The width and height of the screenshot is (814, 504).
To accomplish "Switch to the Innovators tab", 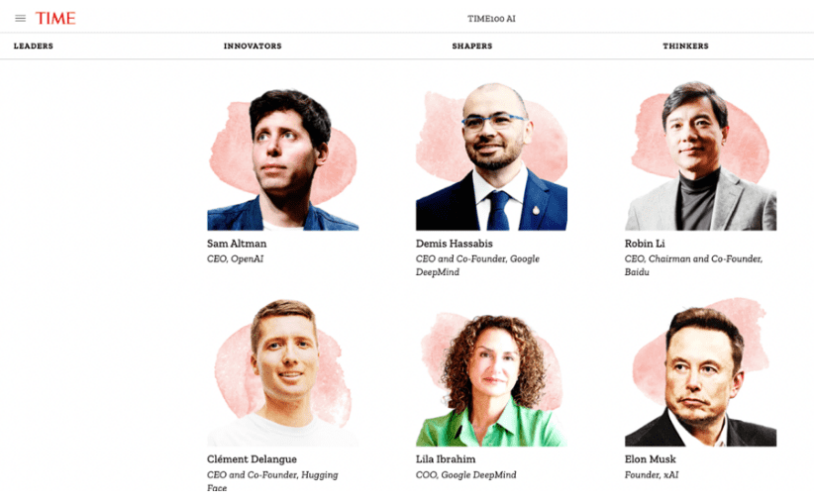I will click(x=253, y=46).
